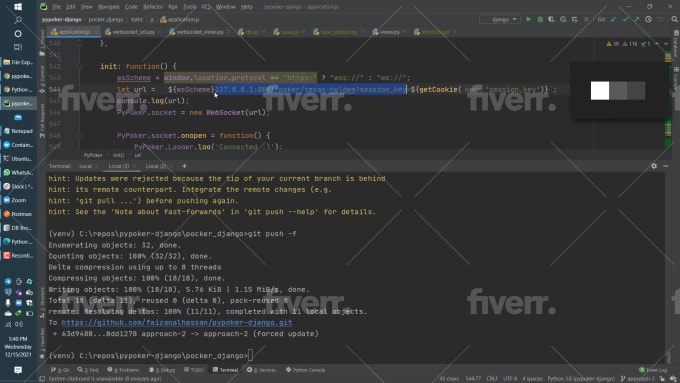680x383 pixels.
Task: Run the django configuration with the green play icon
Action: tap(528, 19)
